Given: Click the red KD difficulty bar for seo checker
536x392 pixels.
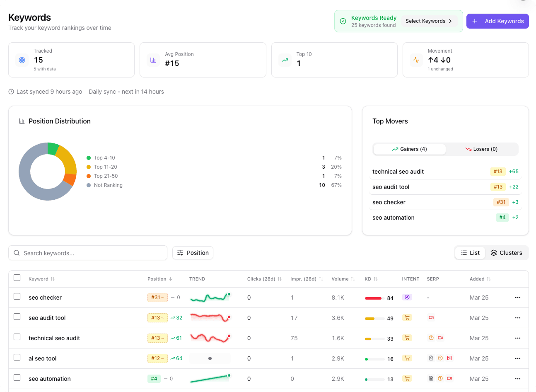Looking at the screenshot, I should click(x=373, y=298).
